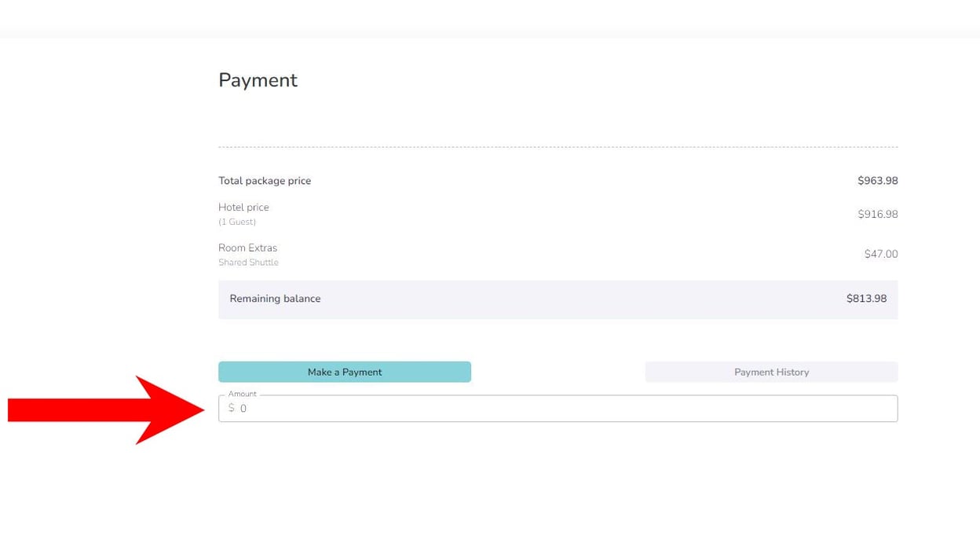Click the Amount field label text
This screenshot has height=558, width=980.
point(242,393)
